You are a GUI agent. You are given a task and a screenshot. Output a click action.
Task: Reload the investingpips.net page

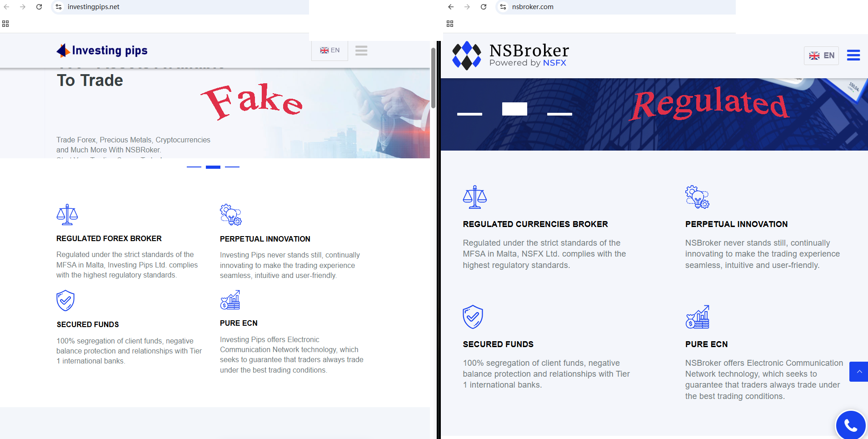tap(39, 7)
